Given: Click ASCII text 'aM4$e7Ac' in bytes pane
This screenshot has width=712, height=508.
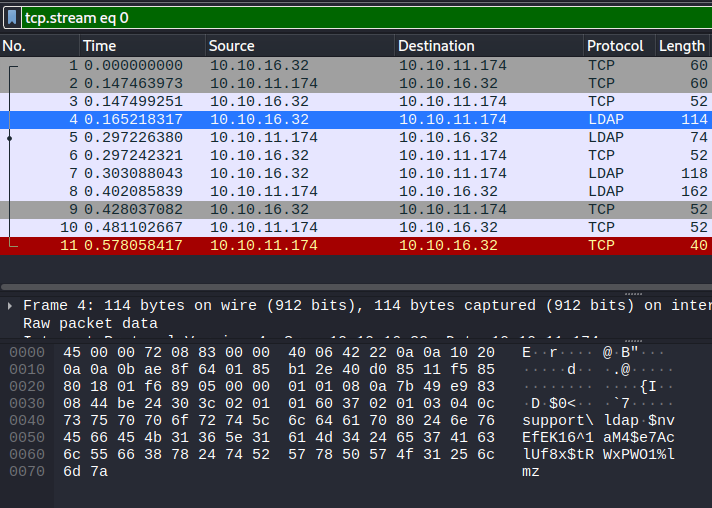Looking at the screenshot, I should pyautogui.click(x=639, y=438).
